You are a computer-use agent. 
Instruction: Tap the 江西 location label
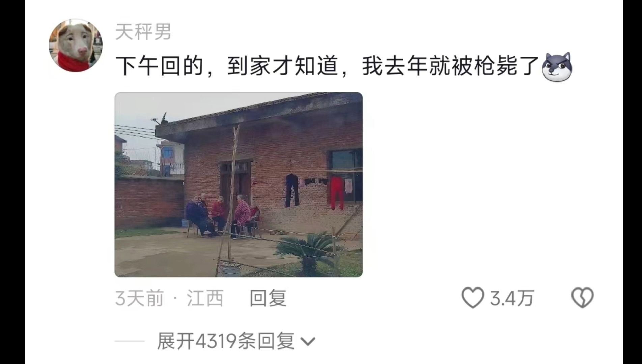click(205, 298)
